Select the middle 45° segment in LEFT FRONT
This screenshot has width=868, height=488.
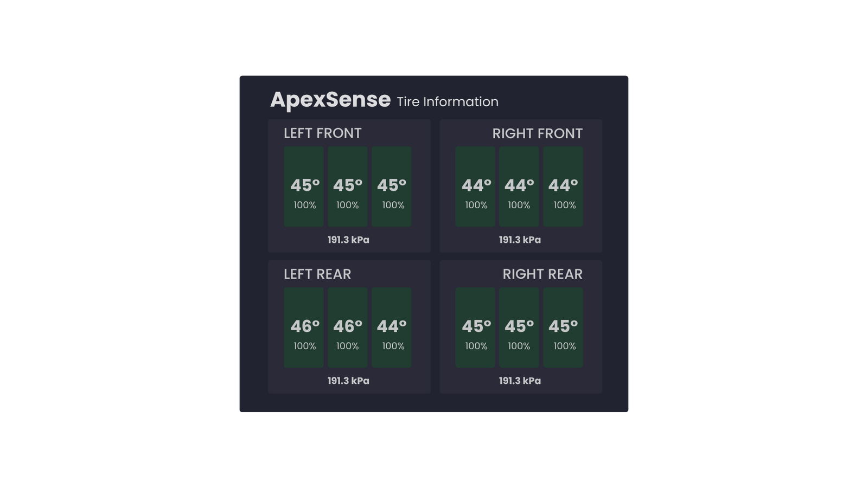point(347,187)
